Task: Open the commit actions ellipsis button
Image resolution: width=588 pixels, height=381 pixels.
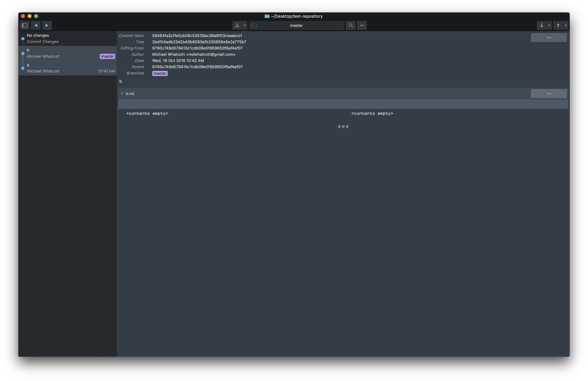Action: 549,38
